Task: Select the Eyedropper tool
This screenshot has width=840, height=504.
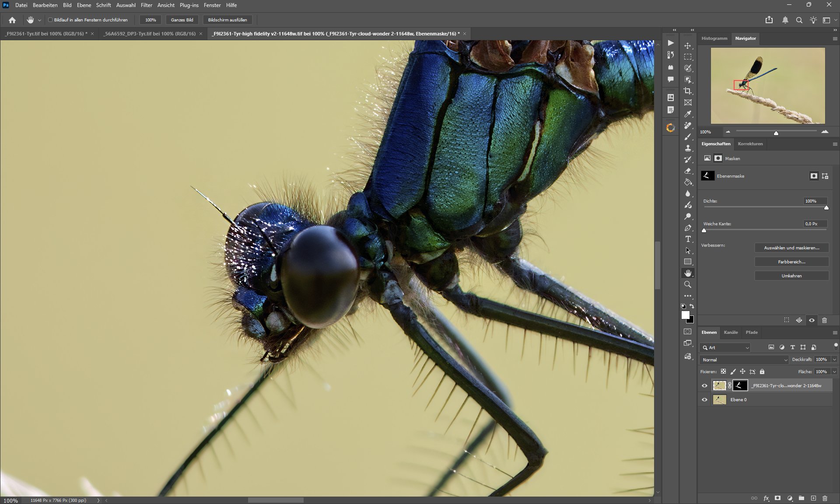Action: (x=688, y=114)
